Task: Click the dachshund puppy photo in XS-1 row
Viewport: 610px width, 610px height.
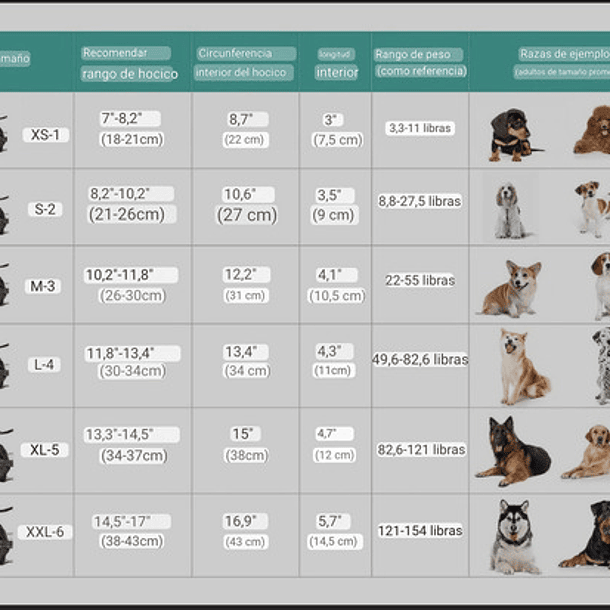Action: point(514,135)
